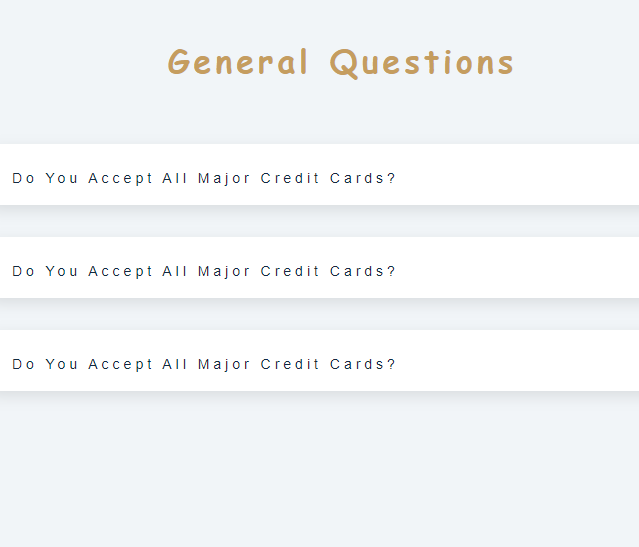Select the top accordion's question text
Image resolution: width=639 pixels, height=547 pixels.
(x=204, y=179)
